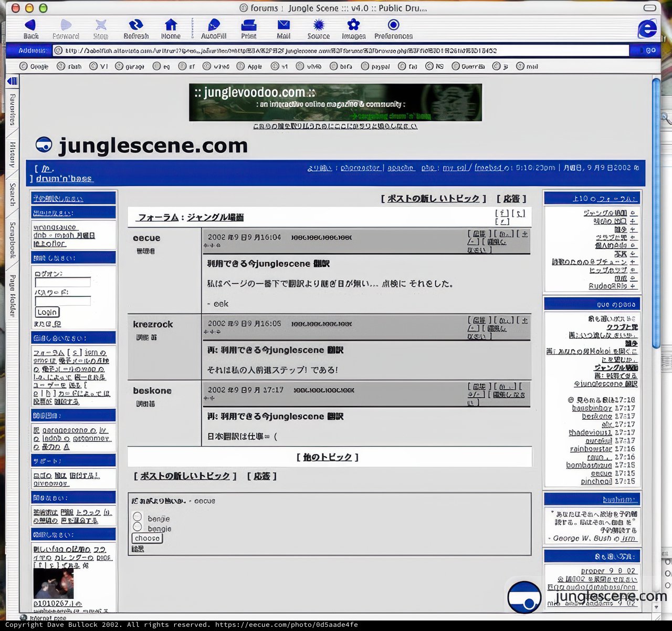Click the scroll down arrow at window bottom
The width and height of the screenshot is (672, 631).
pos(656,607)
